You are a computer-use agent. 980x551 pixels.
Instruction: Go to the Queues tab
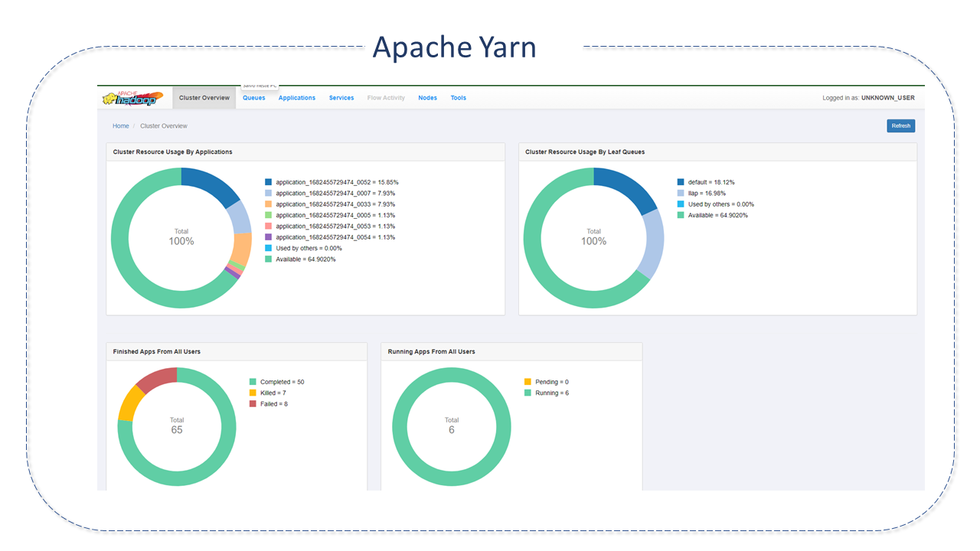click(x=254, y=98)
